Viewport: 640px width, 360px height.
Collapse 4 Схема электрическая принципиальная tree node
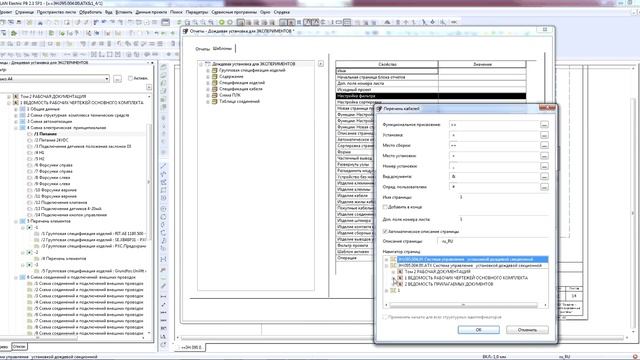16,128
